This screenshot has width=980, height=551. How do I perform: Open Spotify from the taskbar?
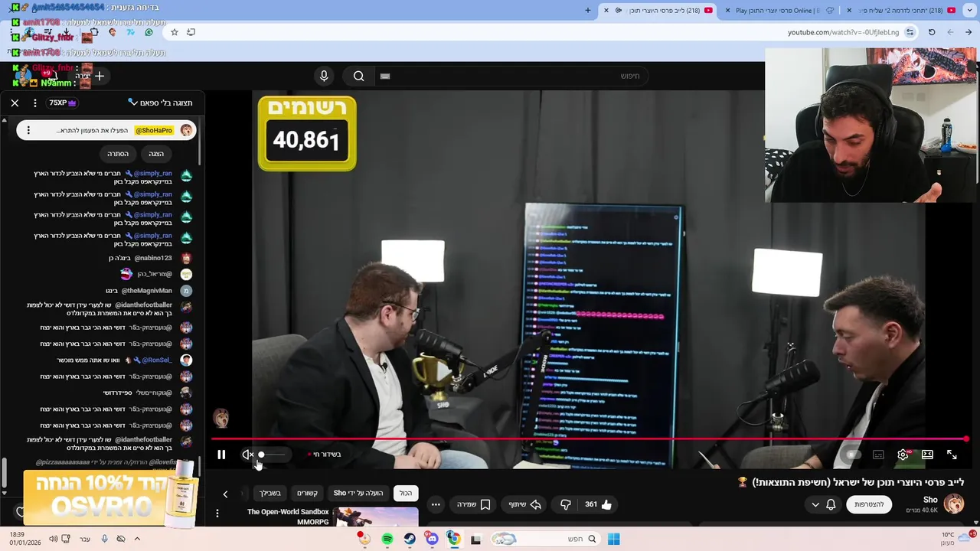(387, 539)
